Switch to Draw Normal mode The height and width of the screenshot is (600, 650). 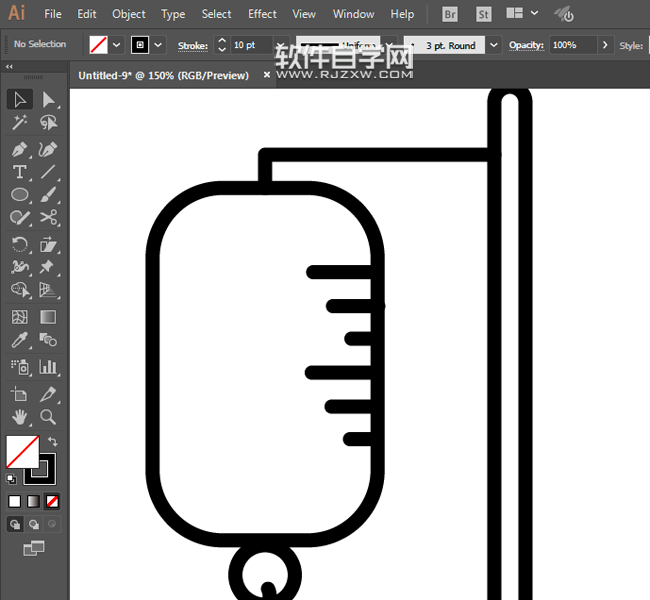tap(15, 524)
